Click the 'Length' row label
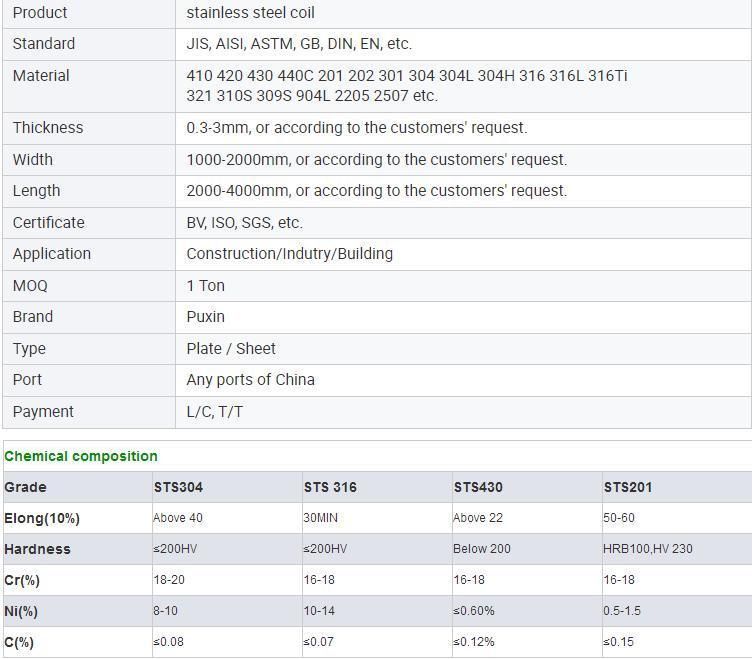Screen dimensions: 756x659 pos(37,191)
